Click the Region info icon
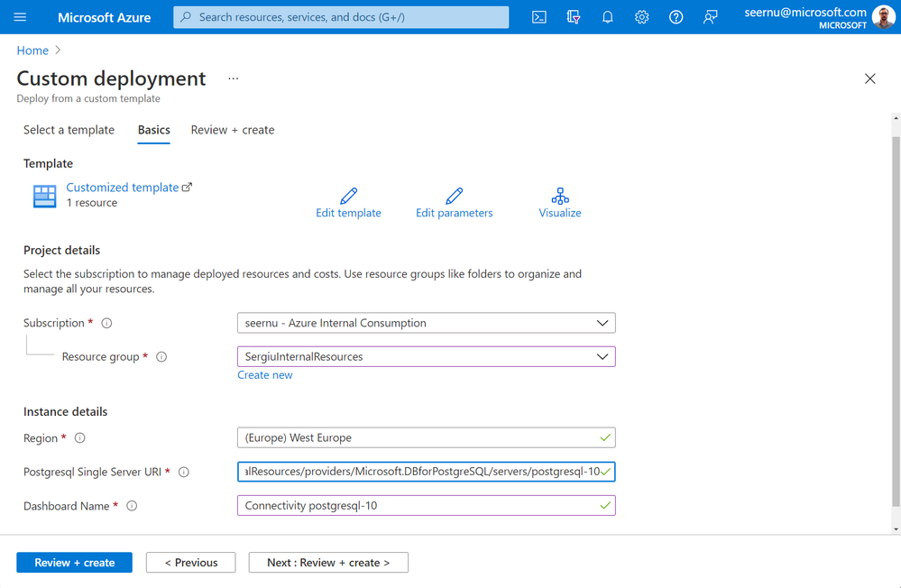Viewport: 901px width, 588px height. pos(80,438)
